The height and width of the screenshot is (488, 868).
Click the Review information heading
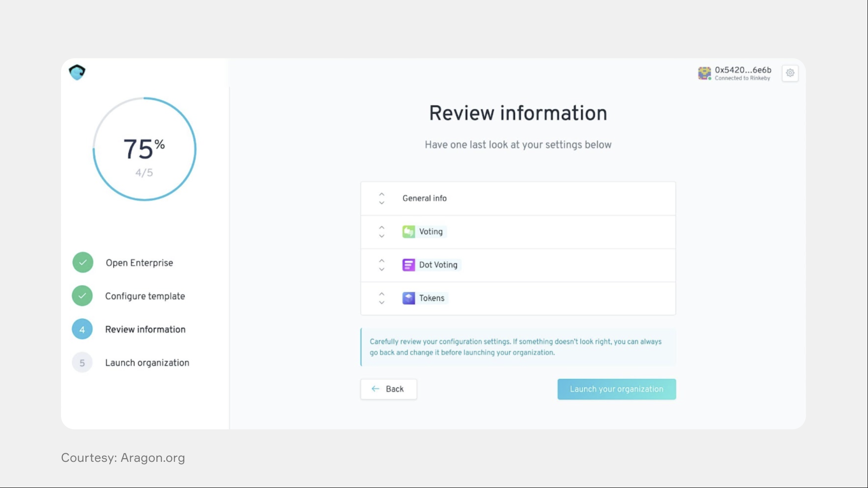tap(518, 113)
